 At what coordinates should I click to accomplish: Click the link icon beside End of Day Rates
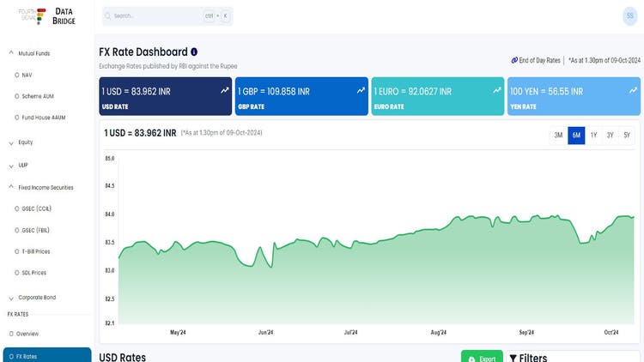click(514, 60)
